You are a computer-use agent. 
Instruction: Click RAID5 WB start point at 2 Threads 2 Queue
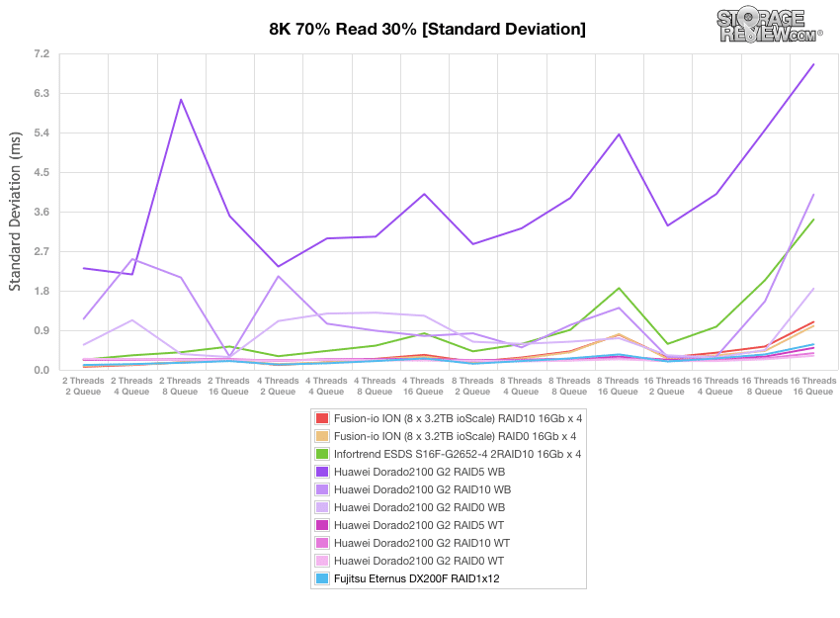point(84,269)
